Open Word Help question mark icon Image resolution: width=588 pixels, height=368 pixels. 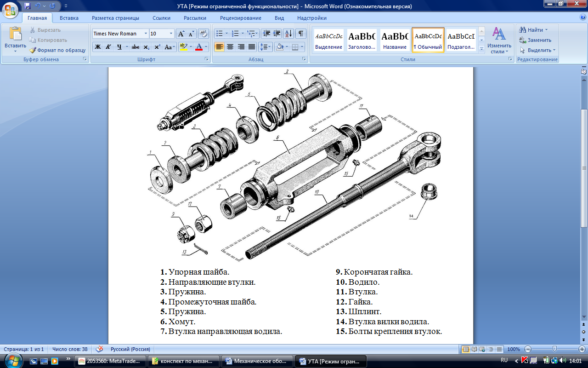coord(583,17)
